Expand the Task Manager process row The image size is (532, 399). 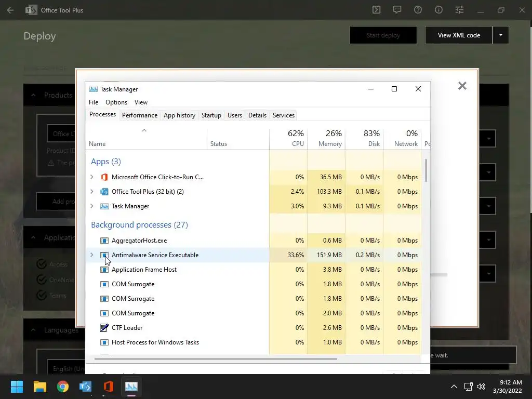[91, 206]
